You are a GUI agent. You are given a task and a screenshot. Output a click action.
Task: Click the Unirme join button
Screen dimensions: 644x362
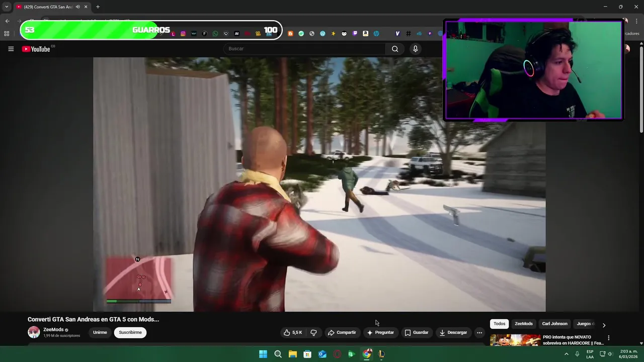tap(100, 332)
